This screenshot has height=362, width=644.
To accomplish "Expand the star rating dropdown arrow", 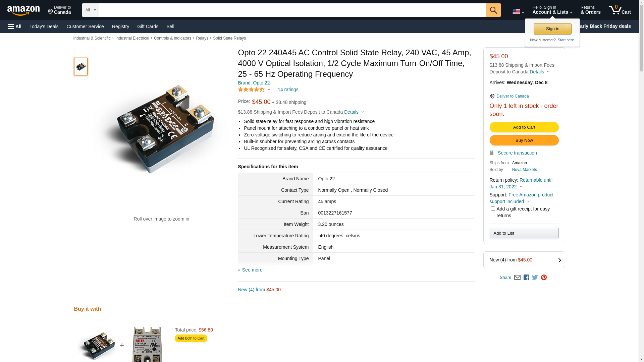I will pyautogui.click(x=269, y=89).
